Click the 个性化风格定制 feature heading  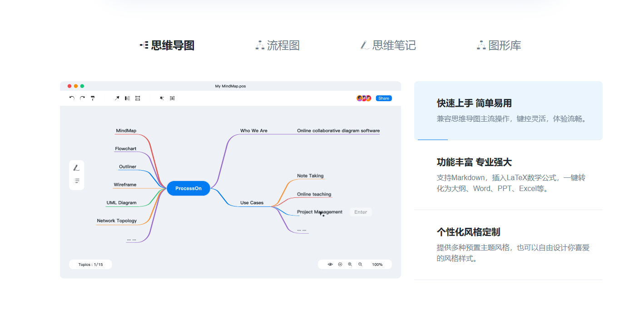tap(468, 232)
